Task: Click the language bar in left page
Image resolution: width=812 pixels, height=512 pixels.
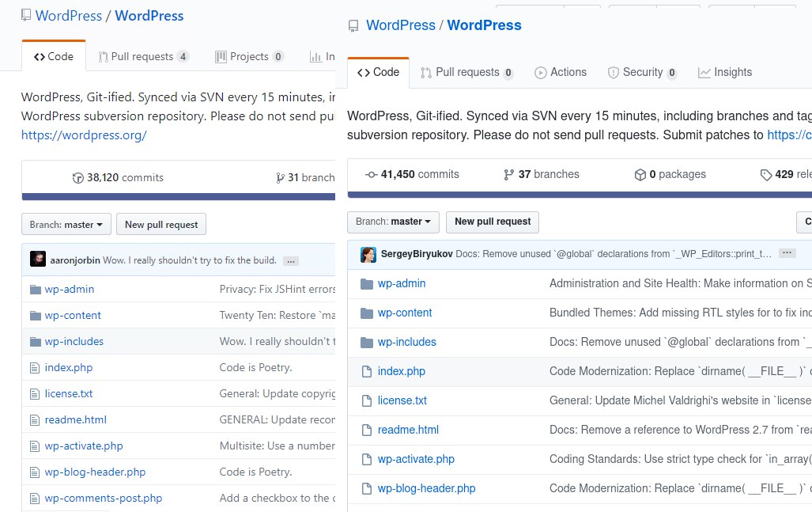Action: tap(179, 197)
